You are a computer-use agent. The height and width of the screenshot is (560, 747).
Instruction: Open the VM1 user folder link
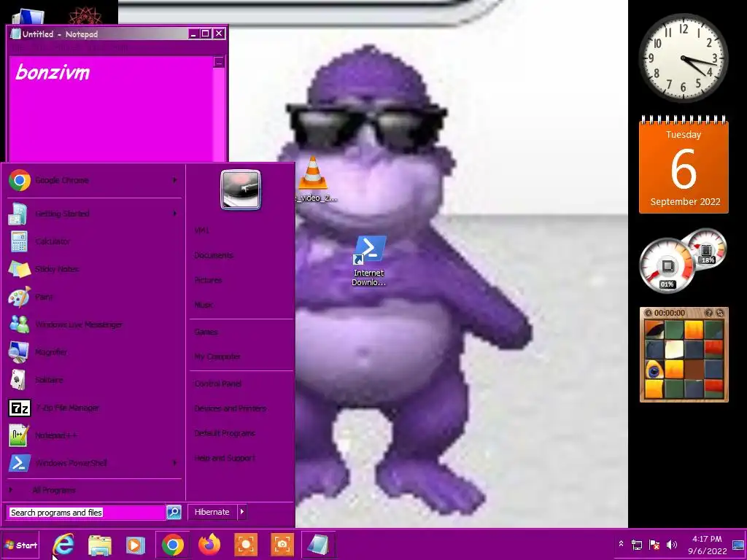click(201, 230)
